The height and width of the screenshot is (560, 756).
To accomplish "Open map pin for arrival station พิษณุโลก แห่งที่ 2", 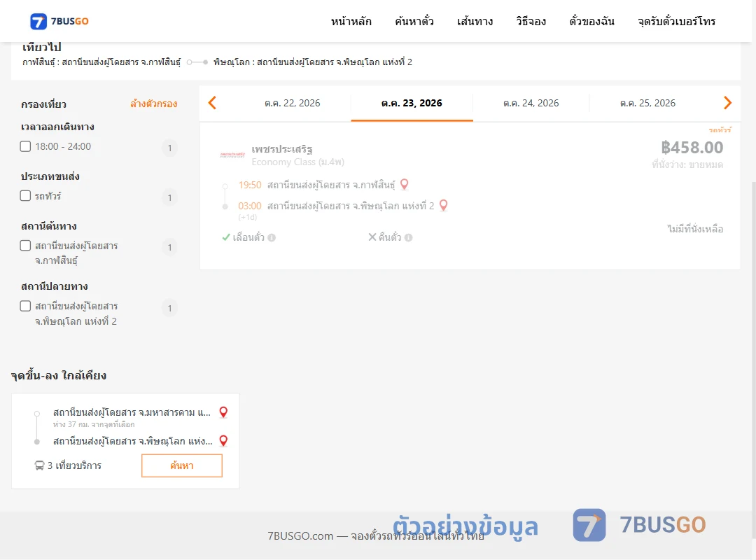I will 444,206.
